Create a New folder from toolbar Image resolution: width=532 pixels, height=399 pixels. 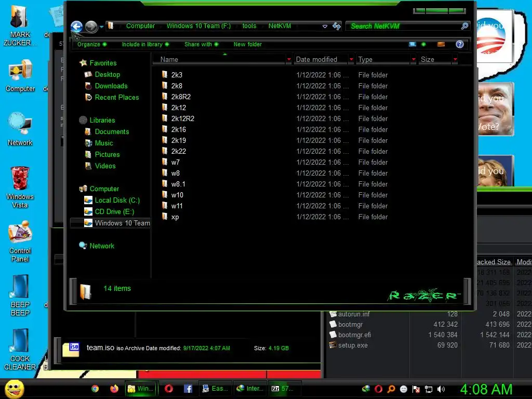[248, 45]
